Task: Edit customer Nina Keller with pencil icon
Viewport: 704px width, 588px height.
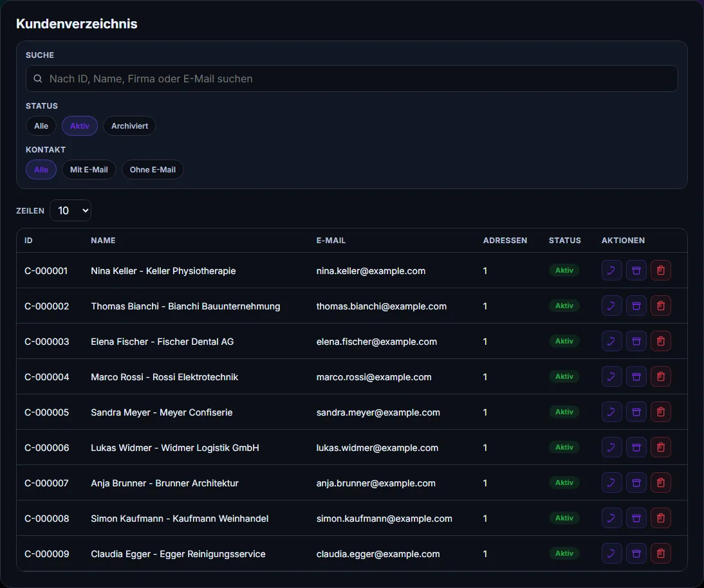Action: coord(611,270)
